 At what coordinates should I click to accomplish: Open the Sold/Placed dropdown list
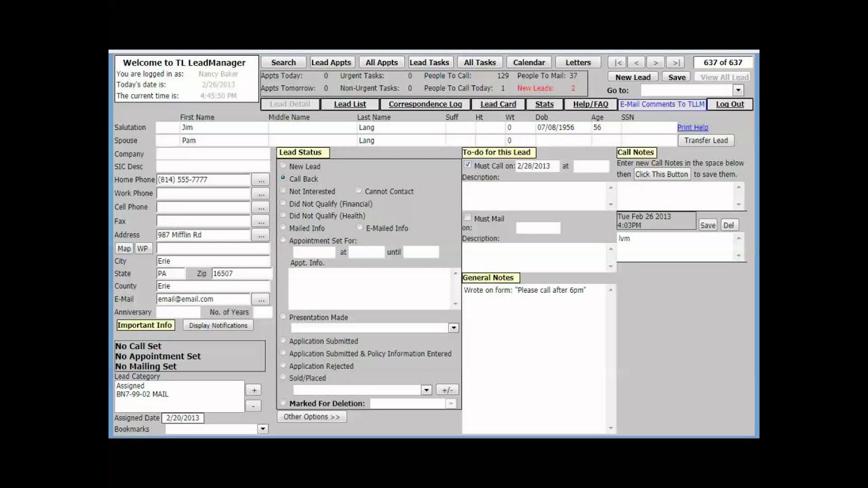(427, 390)
